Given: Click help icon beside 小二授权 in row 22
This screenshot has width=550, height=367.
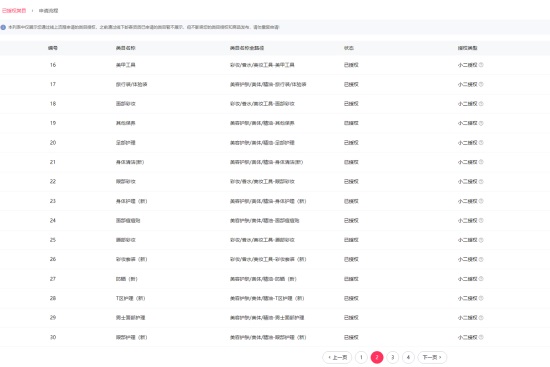Looking at the screenshot, I should pos(481,181).
